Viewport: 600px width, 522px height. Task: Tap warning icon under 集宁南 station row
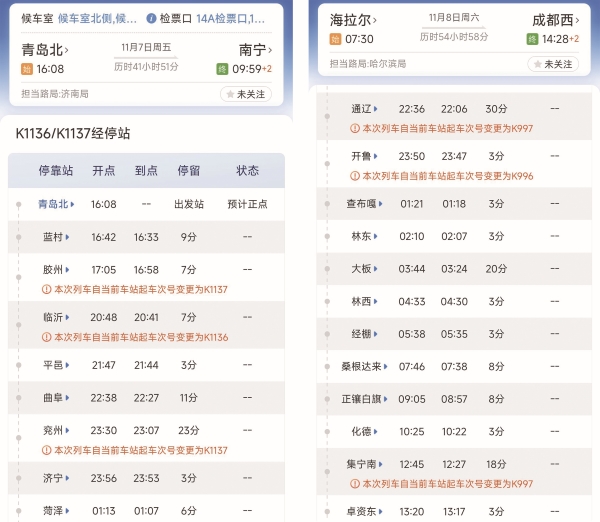(354, 483)
